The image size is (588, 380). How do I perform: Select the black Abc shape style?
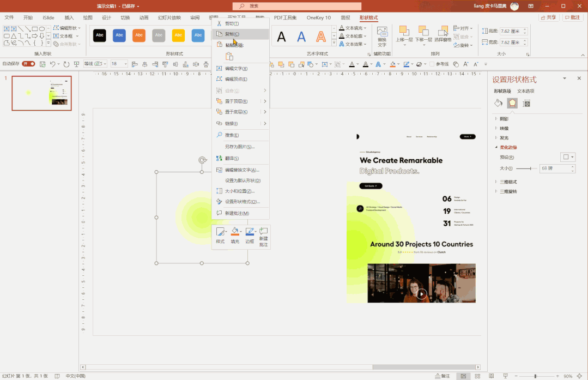coord(99,35)
